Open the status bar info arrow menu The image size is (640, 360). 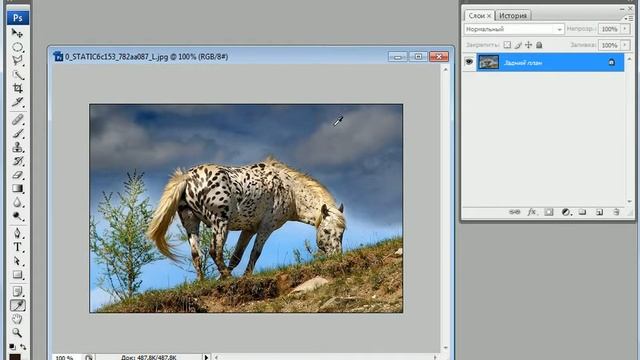tap(206, 357)
